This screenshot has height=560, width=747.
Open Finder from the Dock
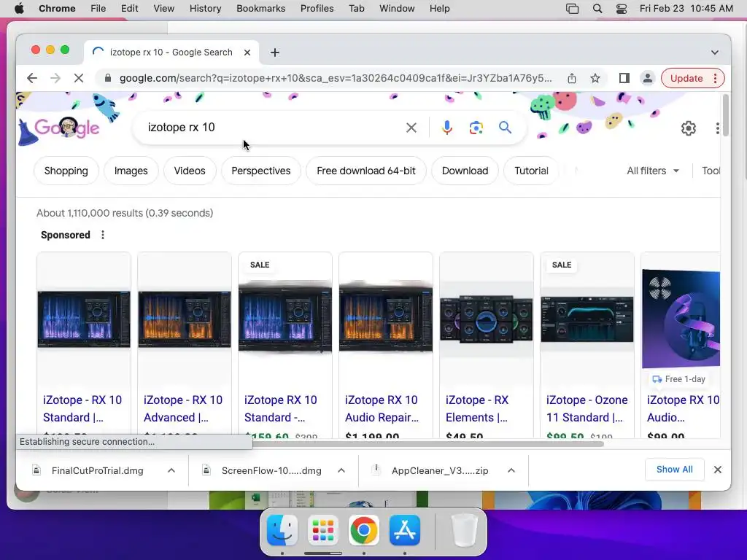tap(282, 530)
